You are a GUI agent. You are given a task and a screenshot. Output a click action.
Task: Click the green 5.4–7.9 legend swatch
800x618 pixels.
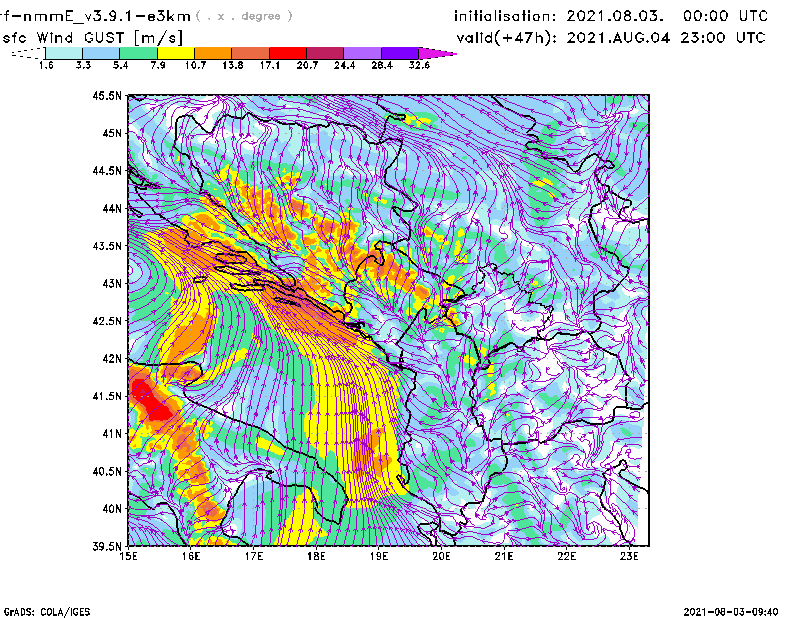point(138,53)
